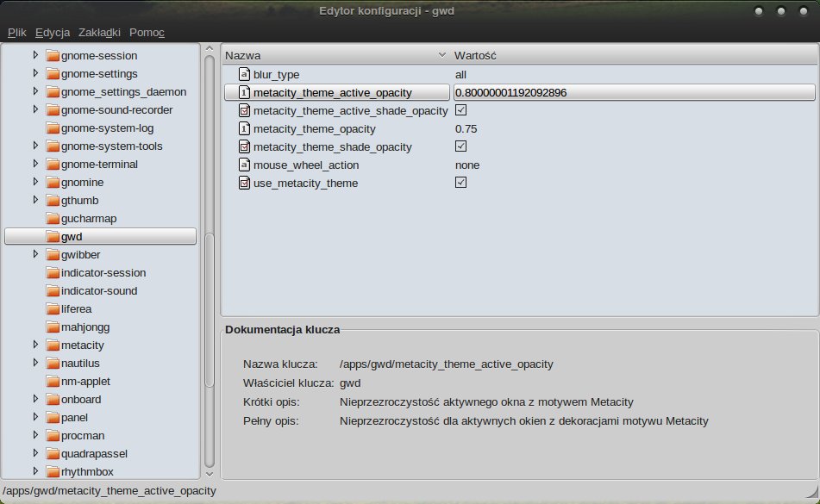Click the tree scrollbar up arrow
Screen dimensions: 820x504
[x=210, y=48]
